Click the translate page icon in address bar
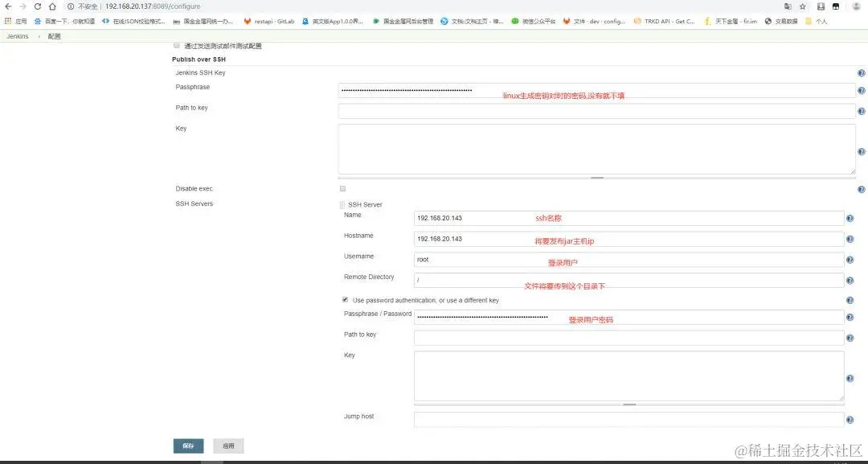The width and height of the screenshot is (868, 464). 788,6
